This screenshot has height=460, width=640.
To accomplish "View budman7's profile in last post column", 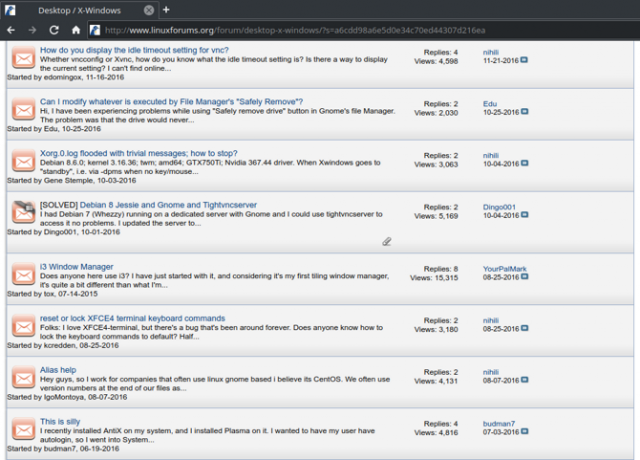I will [499, 424].
